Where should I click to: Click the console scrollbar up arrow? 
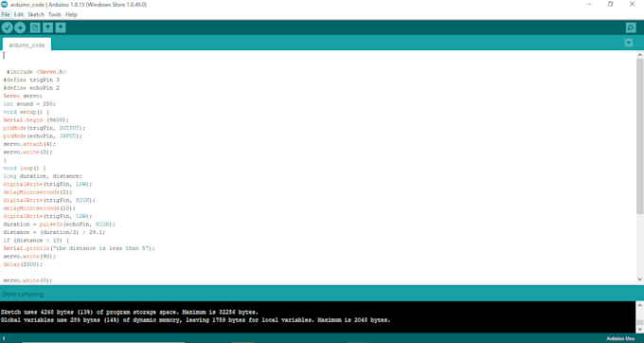(640, 305)
